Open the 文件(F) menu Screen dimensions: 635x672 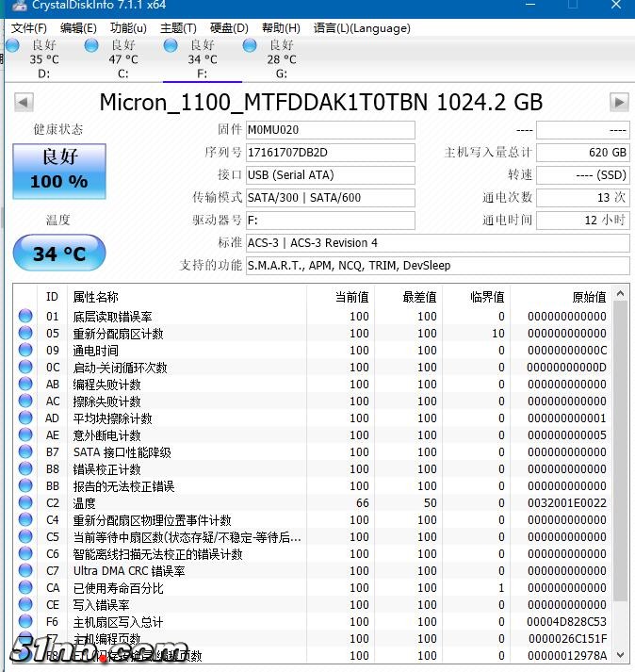tap(28, 28)
